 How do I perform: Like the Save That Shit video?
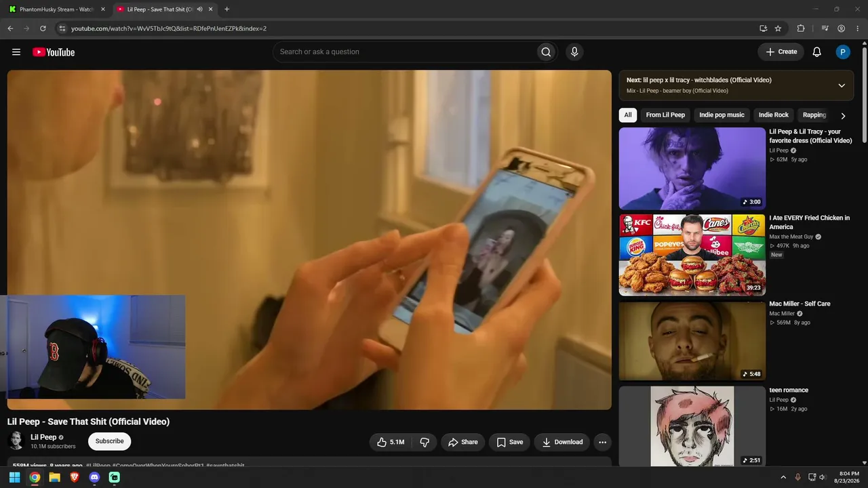coord(390,442)
